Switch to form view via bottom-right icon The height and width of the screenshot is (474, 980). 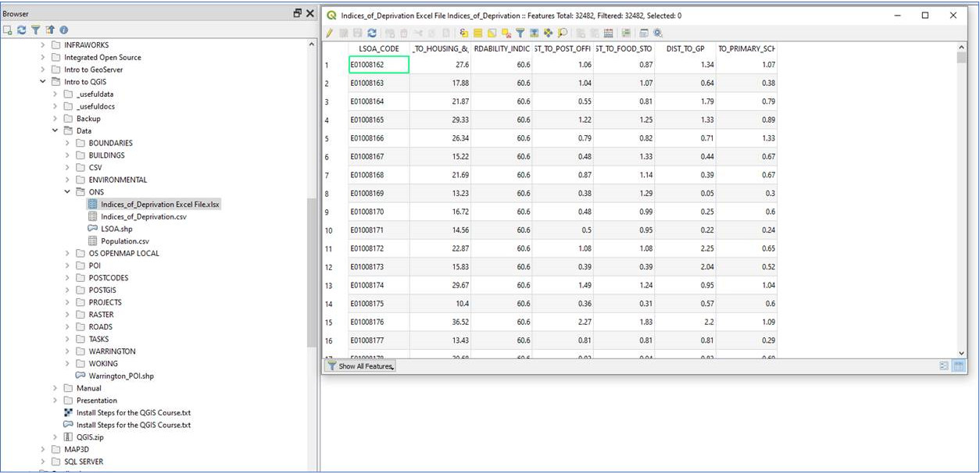coord(944,365)
